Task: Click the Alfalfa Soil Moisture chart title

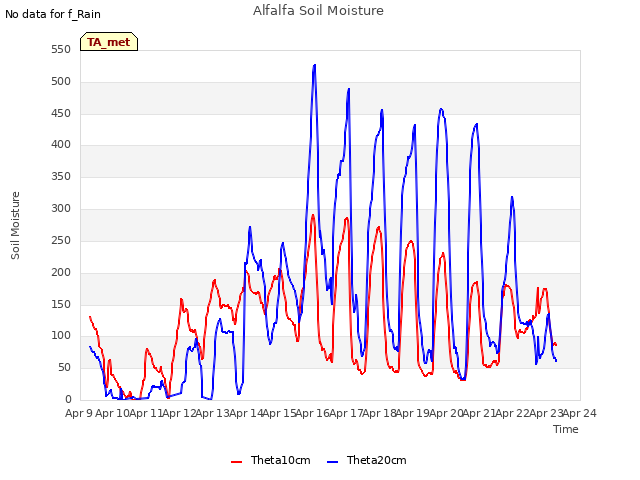Action: (318, 11)
